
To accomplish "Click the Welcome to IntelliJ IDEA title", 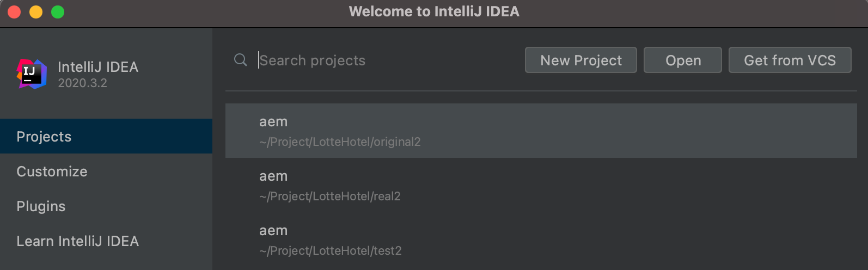I will (x=434, y=11).
